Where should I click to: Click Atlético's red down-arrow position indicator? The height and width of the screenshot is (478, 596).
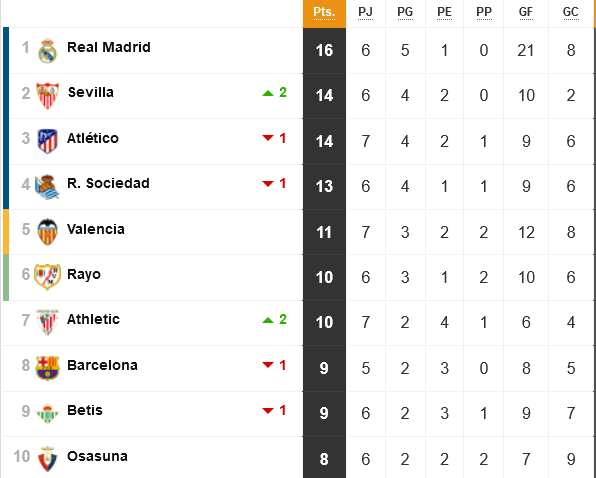click(x=268, y=138)
